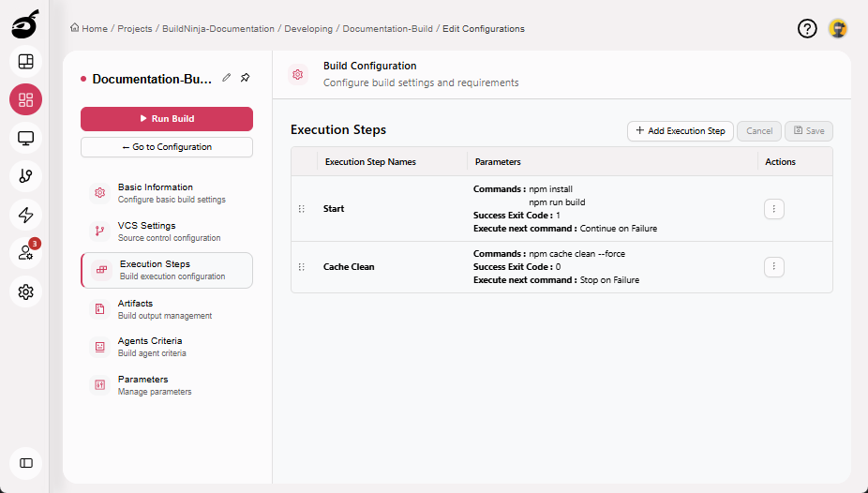
Task: Toggle the sidebar collapse panel icon
Action: [25, 463]
